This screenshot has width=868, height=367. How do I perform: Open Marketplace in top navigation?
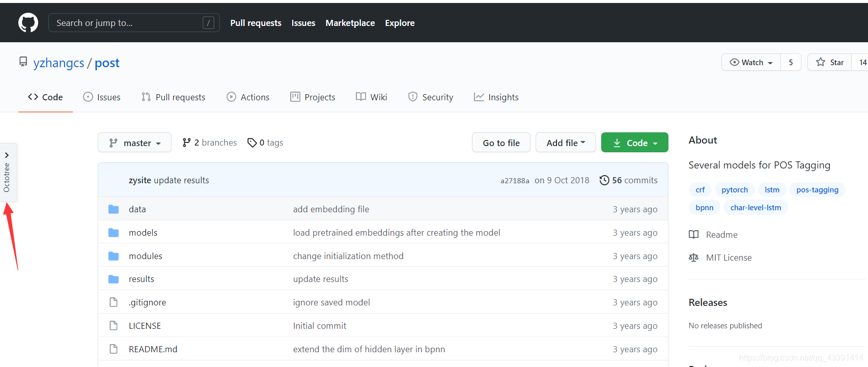tap(350, 23)
